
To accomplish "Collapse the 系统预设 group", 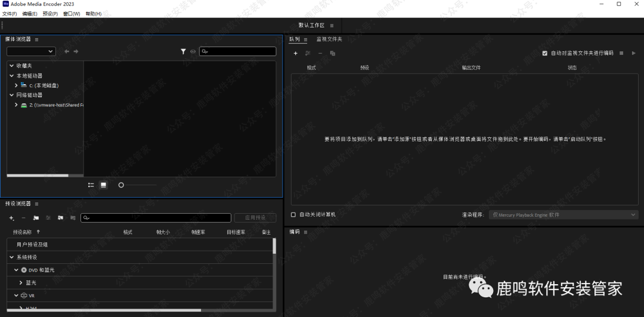I will coord(12,257).
